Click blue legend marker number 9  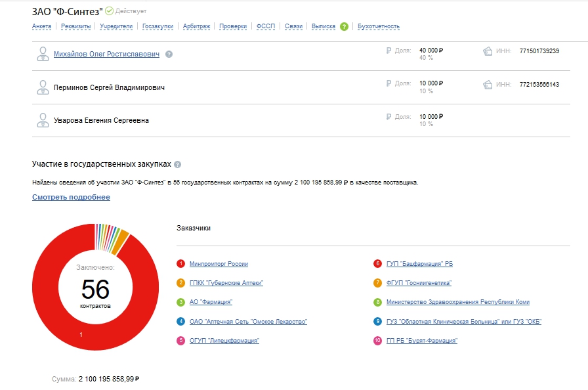point(377,321)
